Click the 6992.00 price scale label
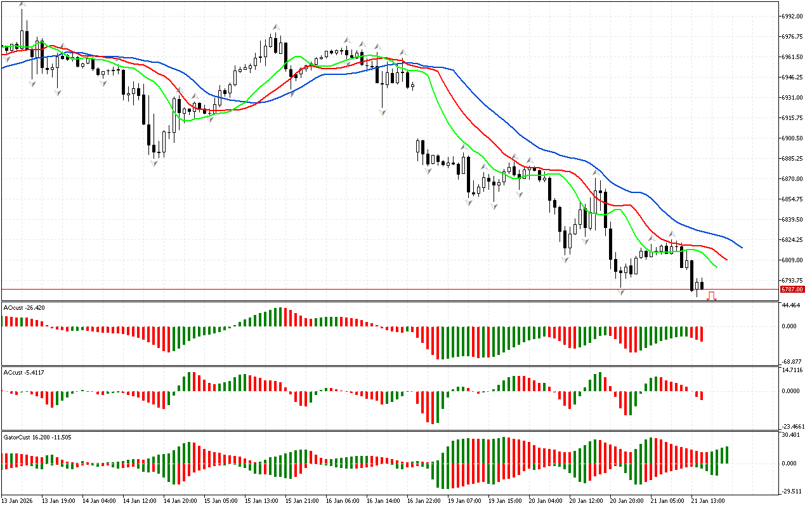Screen dimensions: 812x508 [x=792, y=16]
